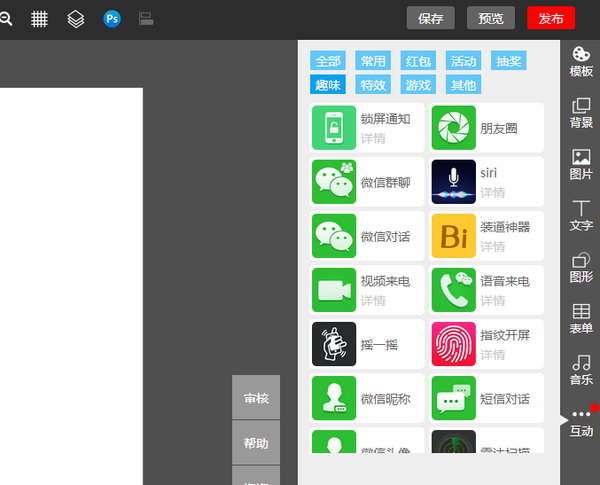The image size is (600, 485).
Task: Add the siri microphone component
Action: [x=486, y=182]
